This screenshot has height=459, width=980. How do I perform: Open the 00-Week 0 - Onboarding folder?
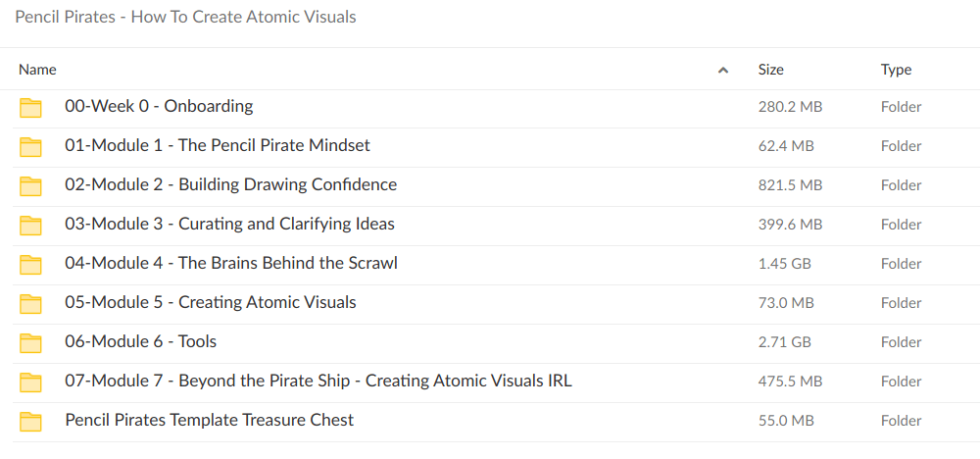(x=159, y=106)
